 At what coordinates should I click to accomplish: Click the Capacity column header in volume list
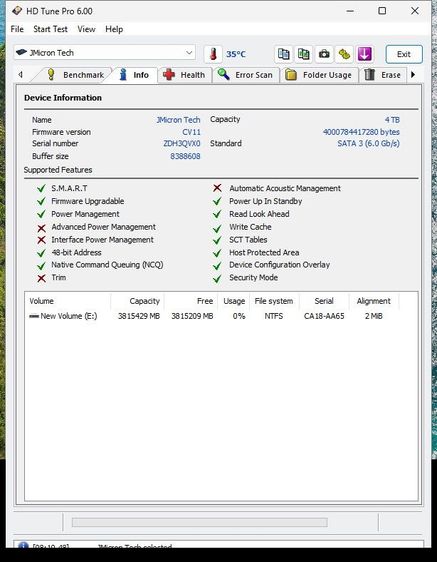coord(138,301)
